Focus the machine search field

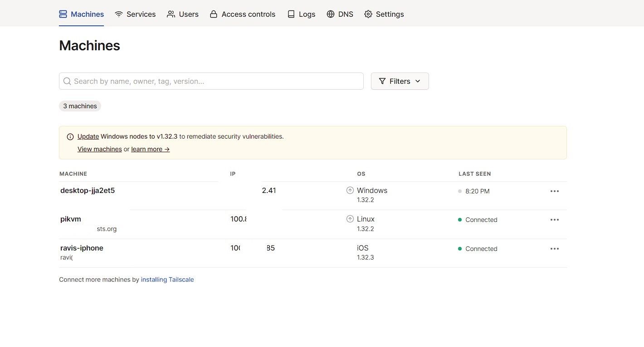pyautogui.click(x=211, y=81)
